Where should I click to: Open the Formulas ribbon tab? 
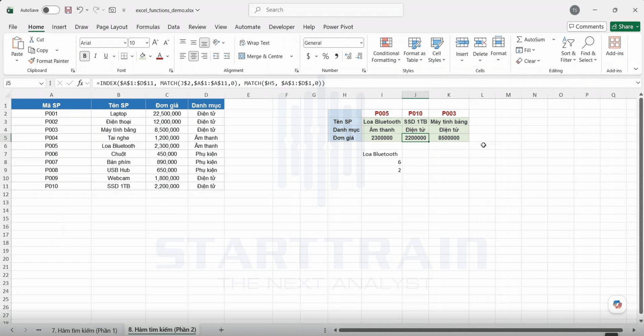[x=148, y=27]
